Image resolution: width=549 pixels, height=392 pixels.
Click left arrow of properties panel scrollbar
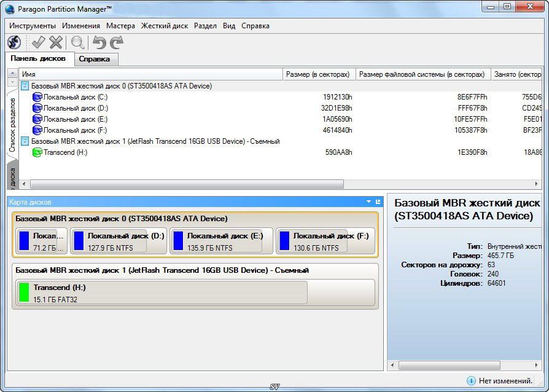coord(392,366)
